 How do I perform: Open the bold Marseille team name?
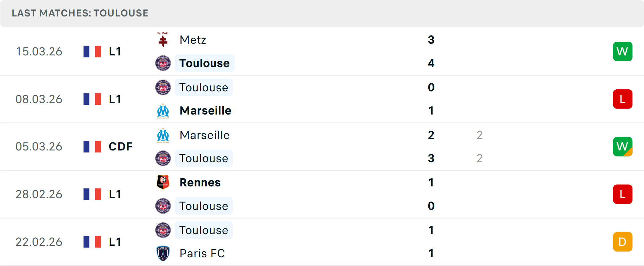click(x=205, y=111)
